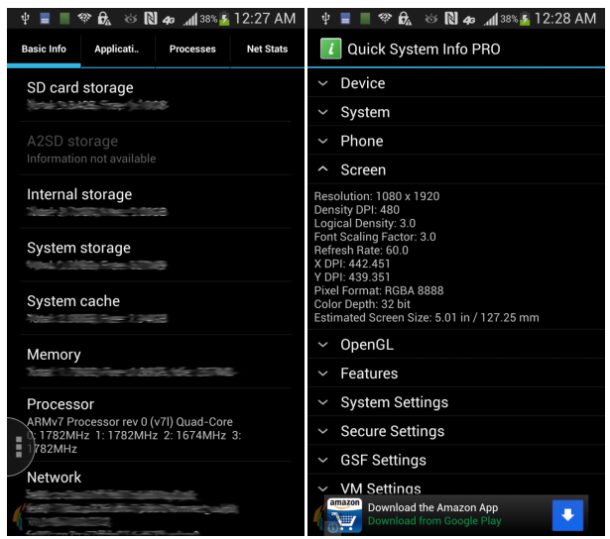This screenshot has height=539, width=610.
Task: Switch to the Processes tab
Action: (192, 49)
